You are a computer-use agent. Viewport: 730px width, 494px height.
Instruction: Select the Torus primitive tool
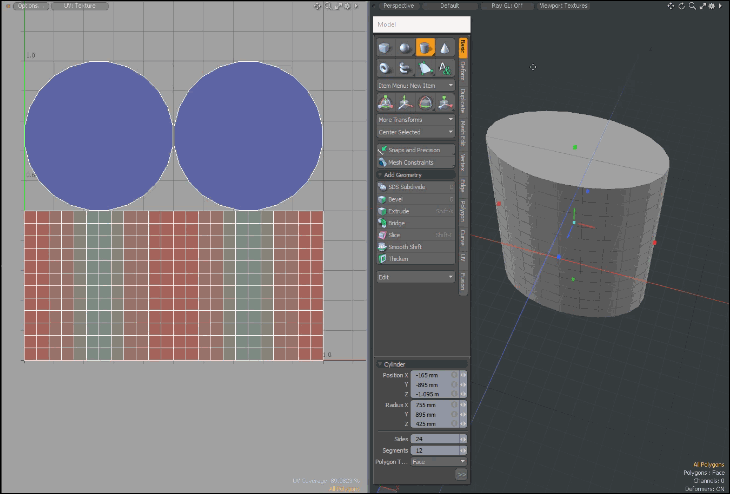386,67
